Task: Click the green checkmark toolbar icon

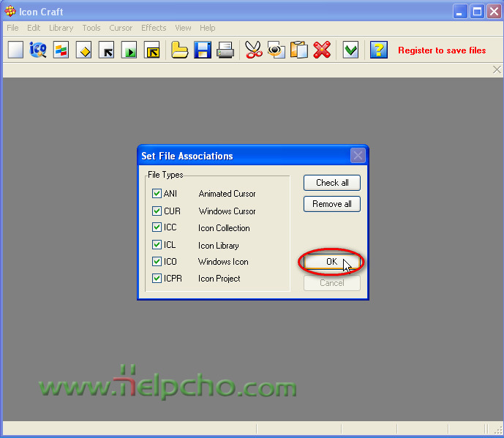Action: pos(350,50)
